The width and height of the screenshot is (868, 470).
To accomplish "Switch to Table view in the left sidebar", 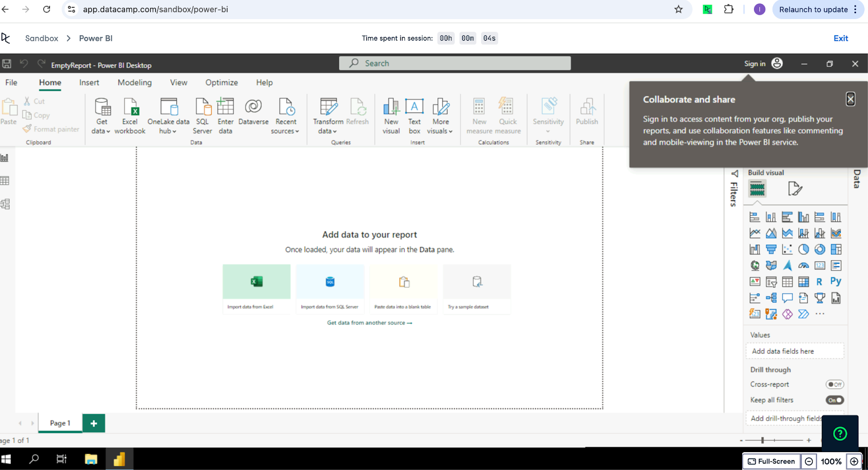I will click(x=5, y=181).
